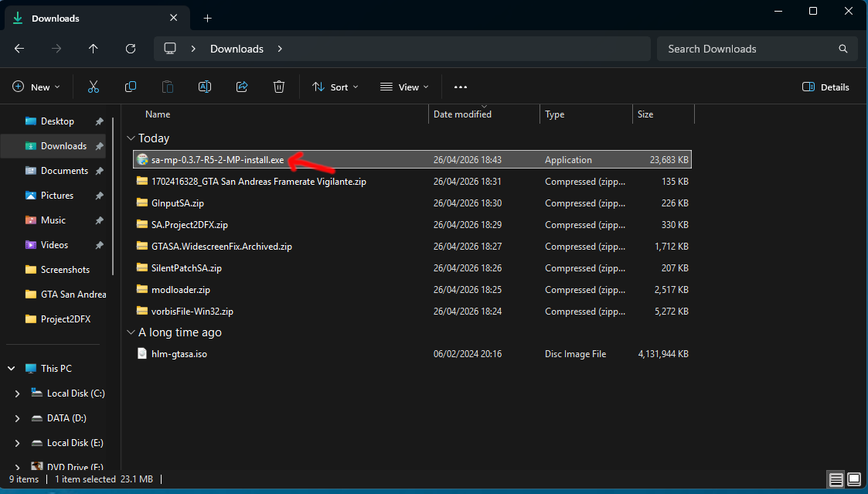Viewport: 868px width, 494px height.
Task: Click chevron before Downloads in address bar
Action: click(x=193, y=49)
